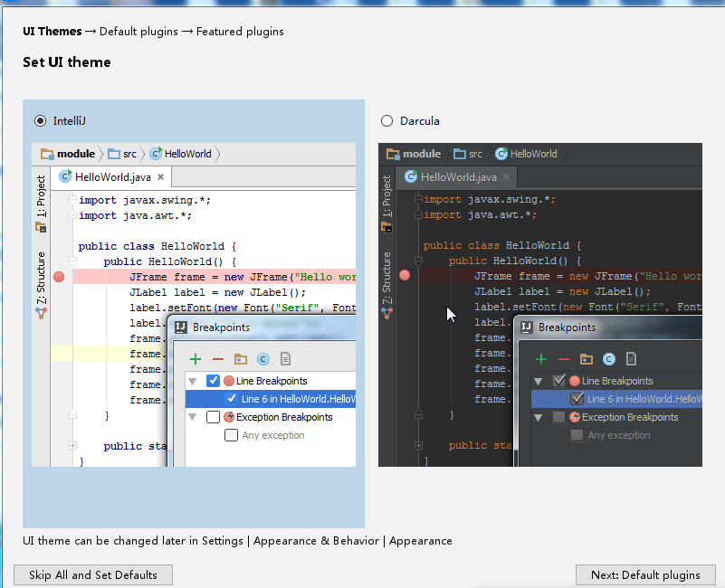Viewport: 725px width, 588px height.
Task: Click src folder icon in Darcula preview
Action: (460, 154)
